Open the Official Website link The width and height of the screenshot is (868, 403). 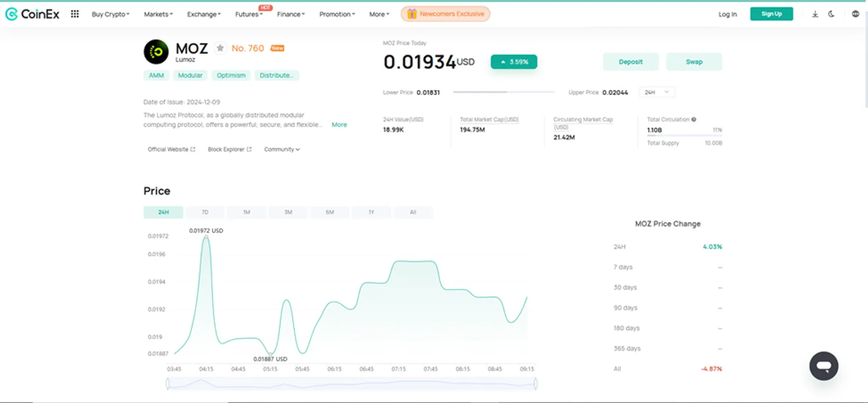(x=171, y=149)
